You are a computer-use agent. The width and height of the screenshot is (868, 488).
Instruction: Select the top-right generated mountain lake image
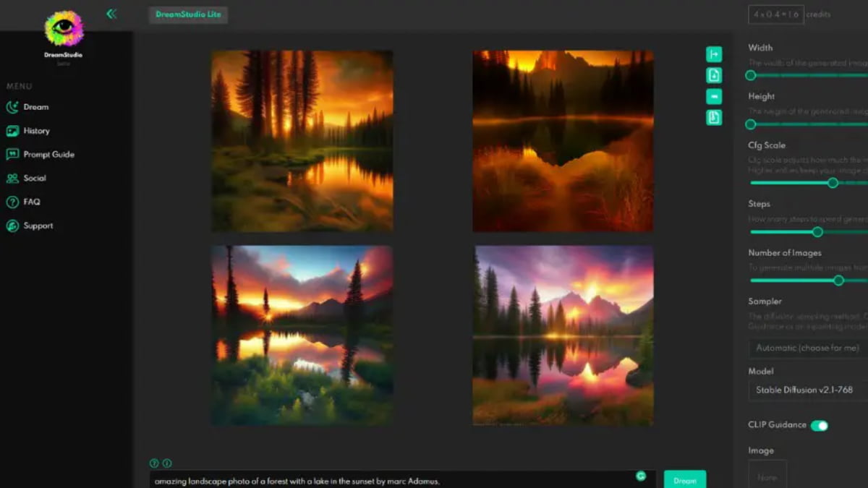pyautogui.click(x=563, y=141)
